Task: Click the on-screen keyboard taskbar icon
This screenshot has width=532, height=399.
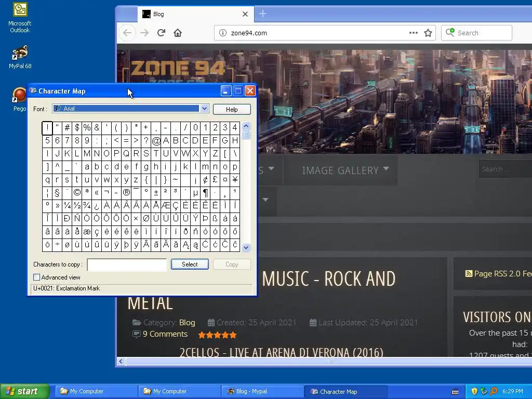Action: pyautogui.click(x=455, y=392)
